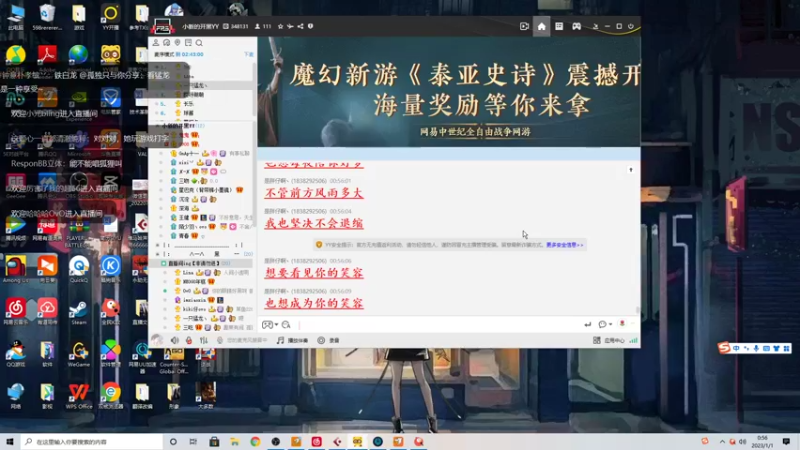The height and width of the screenshot is (450, 800).
Task: Click the Sogou input method toolbar logo
Action: pyautogui.click(x=724, y=348)
